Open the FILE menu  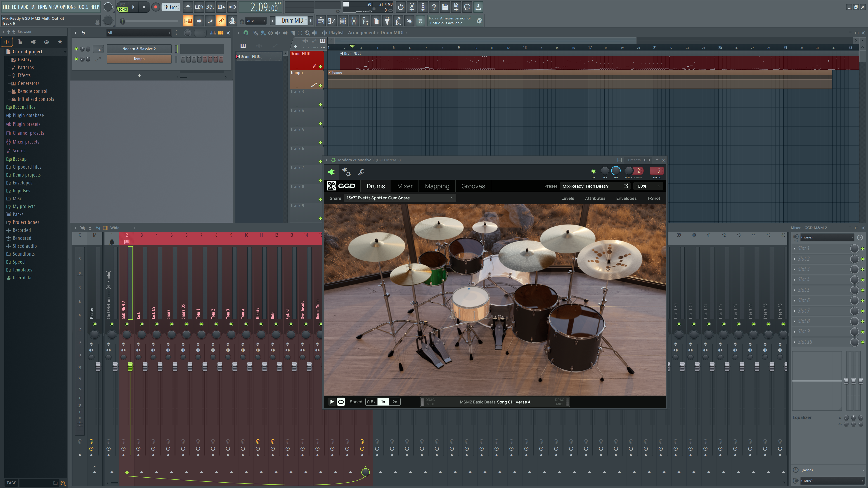[x=6, y=7]
